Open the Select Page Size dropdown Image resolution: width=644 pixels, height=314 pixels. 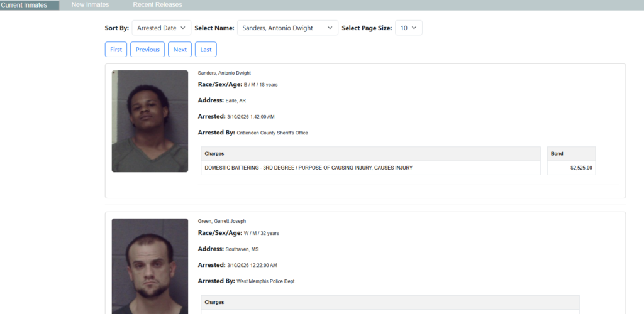409,28
